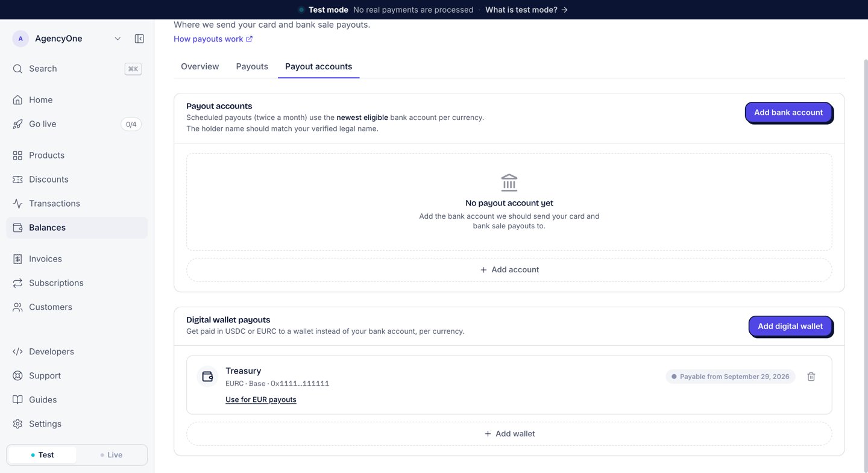
Task: Click the Discounts ticket icon
Action: pyautogui.click(x=17, y=180)
